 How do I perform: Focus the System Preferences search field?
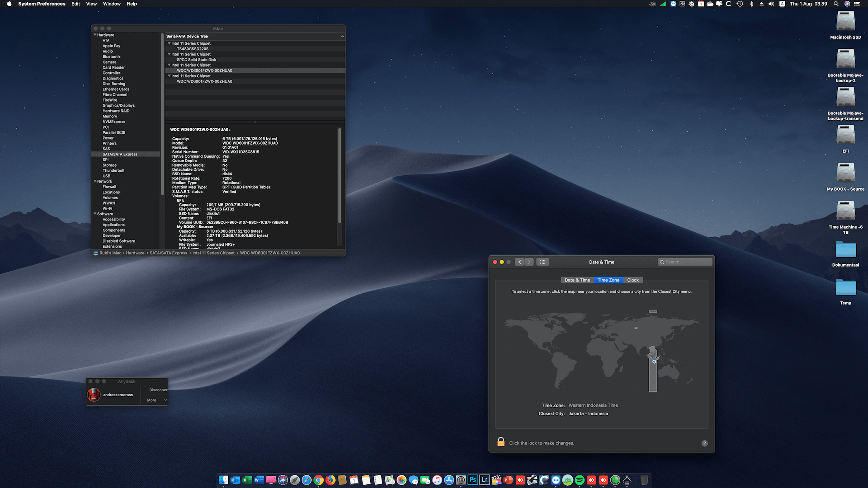pos(685,262)
